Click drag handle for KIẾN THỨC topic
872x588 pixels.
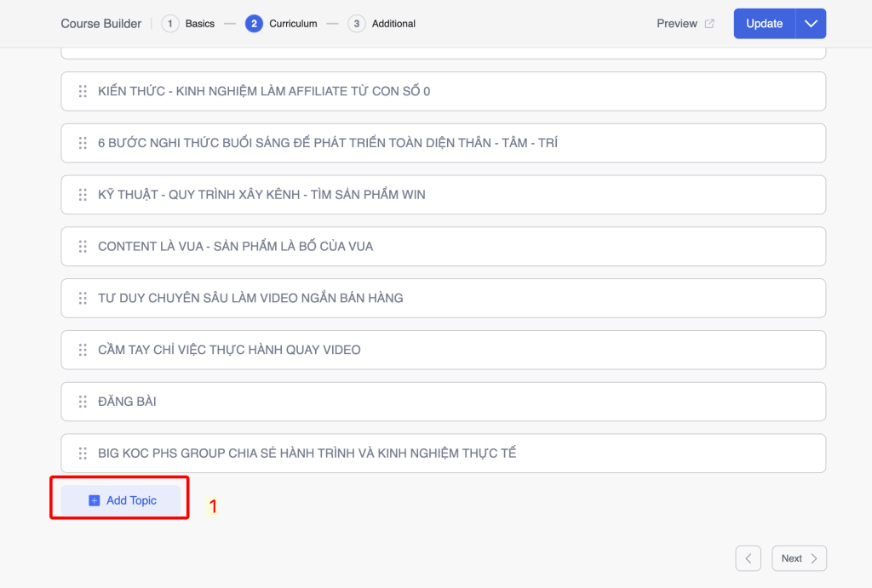click(x=83, y=91)
